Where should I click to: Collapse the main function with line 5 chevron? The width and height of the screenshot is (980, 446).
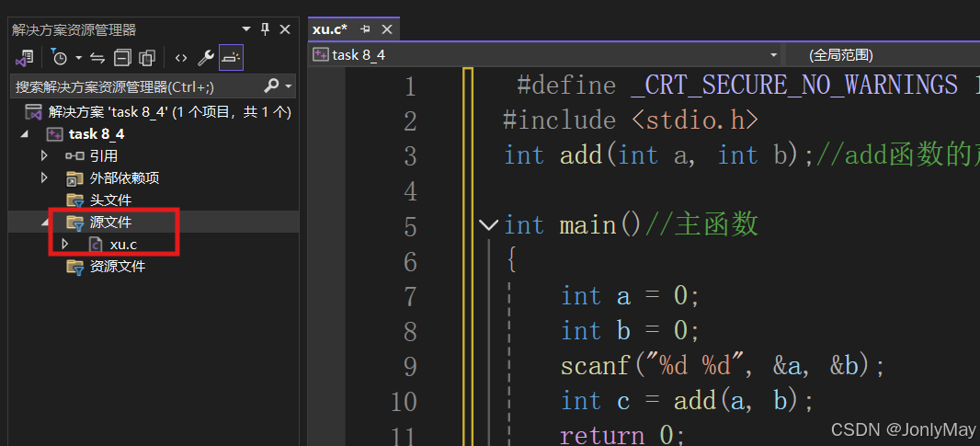click(488, 224)
